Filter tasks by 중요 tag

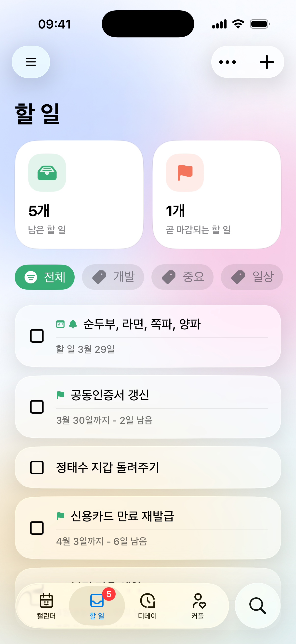(182, 277)
